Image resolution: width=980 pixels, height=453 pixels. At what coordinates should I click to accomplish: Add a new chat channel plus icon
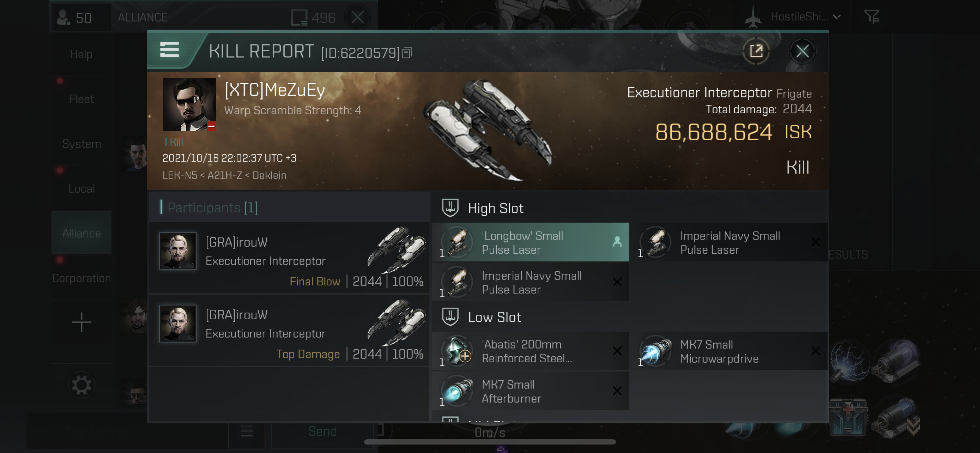pyautogui.click(x=81, y=322)
